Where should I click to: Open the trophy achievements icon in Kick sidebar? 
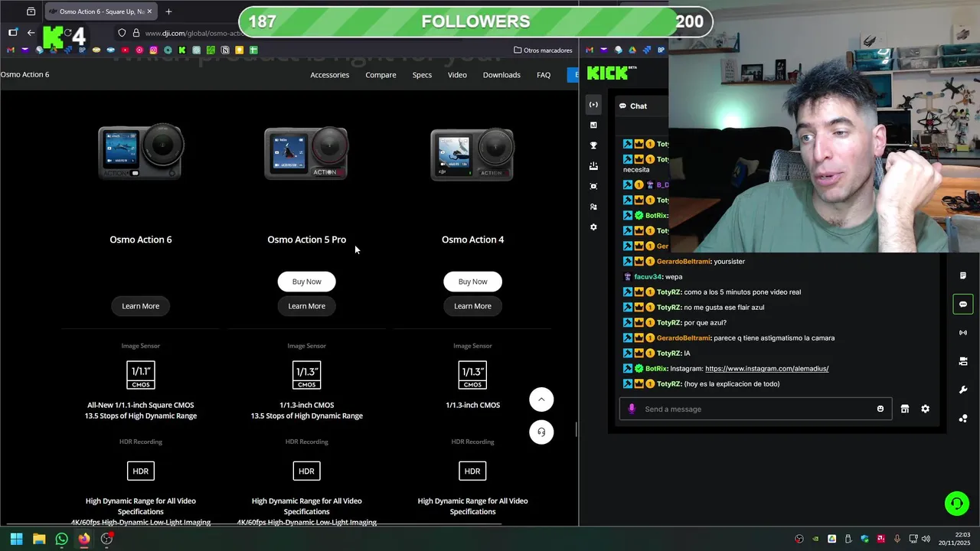[593, 145]
